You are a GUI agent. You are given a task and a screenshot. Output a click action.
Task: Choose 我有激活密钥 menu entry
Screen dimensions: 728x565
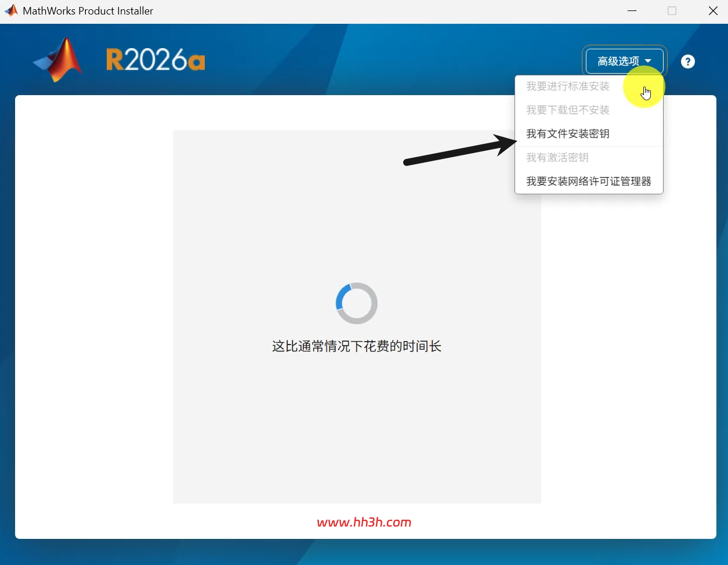pos(589,158)
